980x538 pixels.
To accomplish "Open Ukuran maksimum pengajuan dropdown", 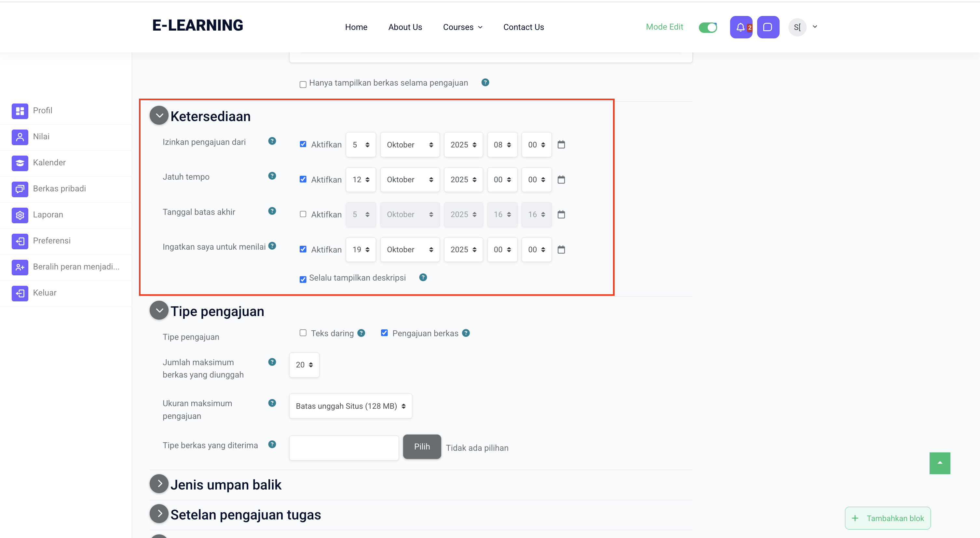I will click(x=350, y=406).
